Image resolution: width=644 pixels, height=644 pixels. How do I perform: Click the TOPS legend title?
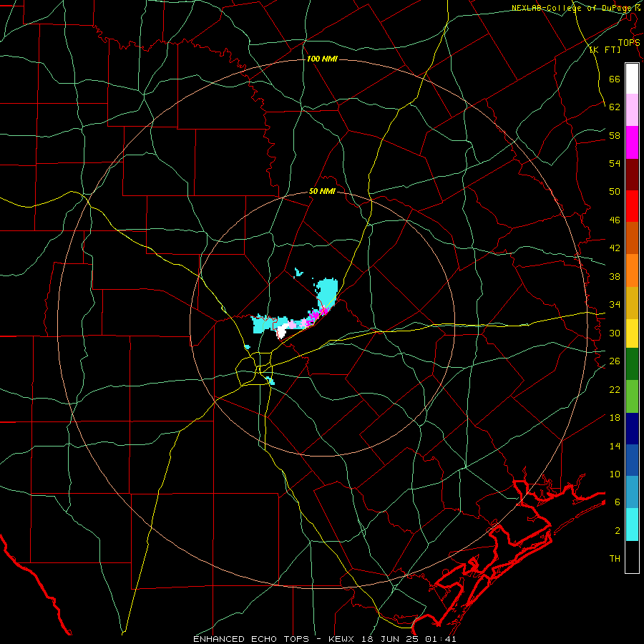pyautogui.click(x=629, y=42)
